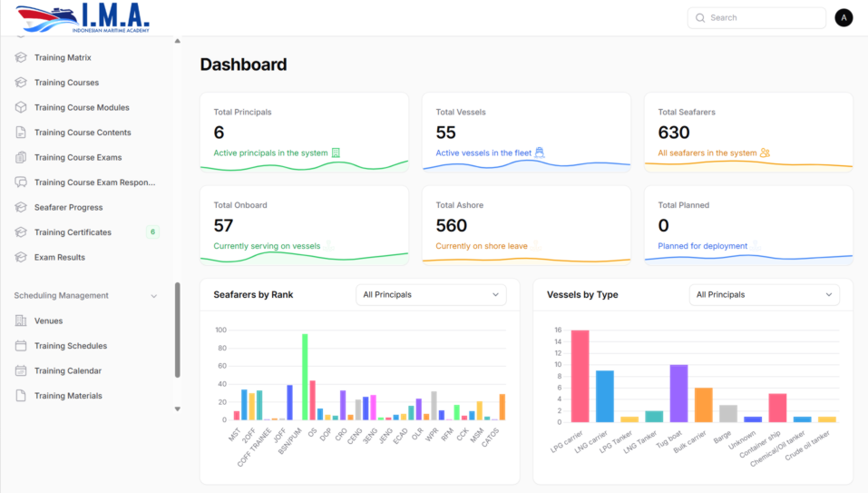Click the Training Course Modules cube icon

pyautogui.click(x=21, y=107)
